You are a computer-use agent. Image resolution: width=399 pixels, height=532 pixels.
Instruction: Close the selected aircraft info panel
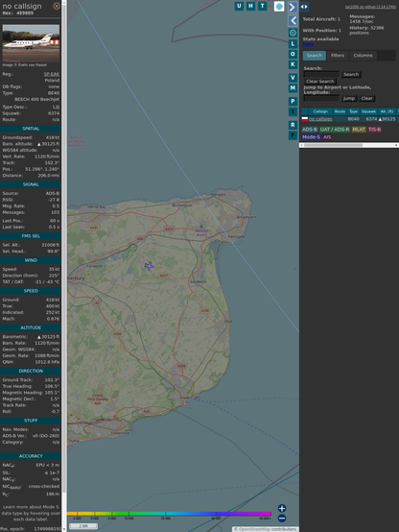coord(57,6)
